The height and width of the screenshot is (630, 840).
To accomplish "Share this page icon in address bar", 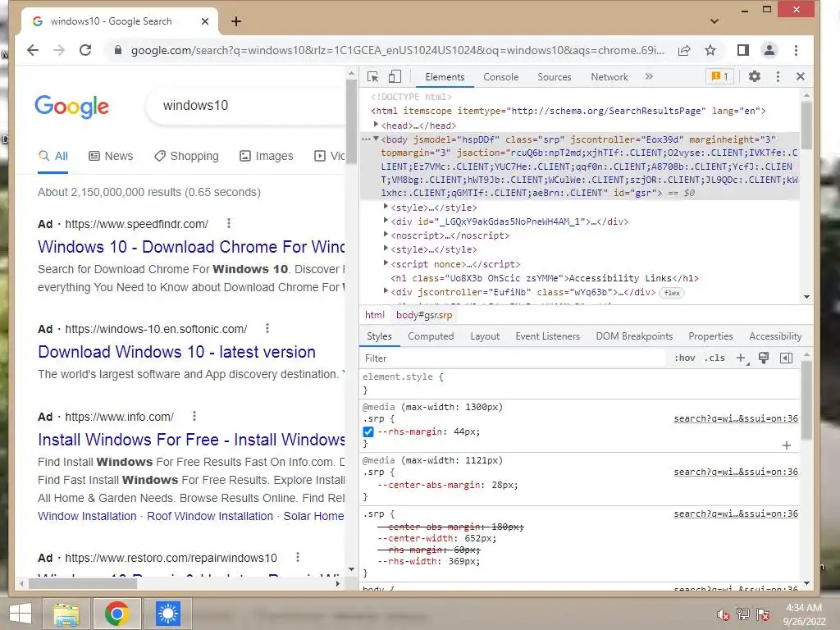I will (x=684, y=50).
